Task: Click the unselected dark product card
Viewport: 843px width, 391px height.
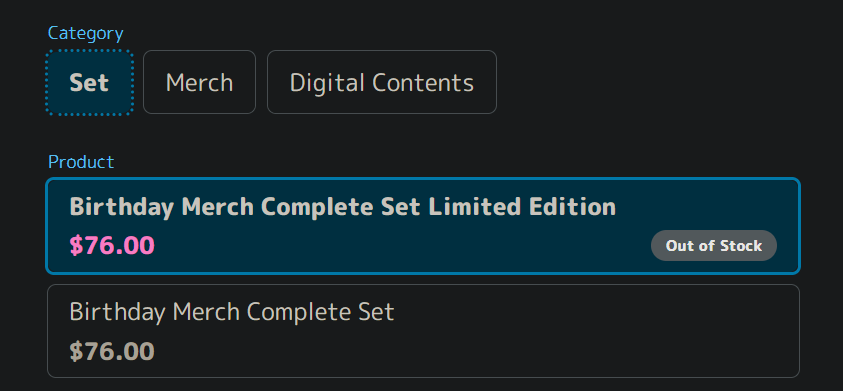Action: pos(423,331)
